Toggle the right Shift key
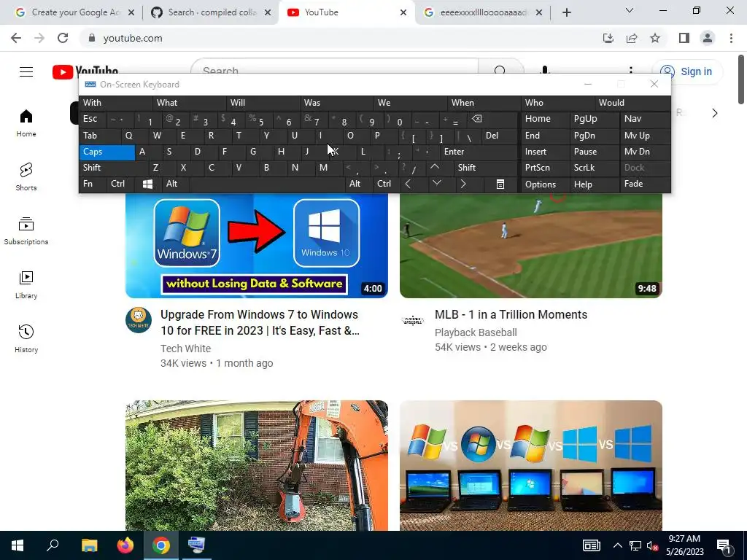 (x=485, y=168)
